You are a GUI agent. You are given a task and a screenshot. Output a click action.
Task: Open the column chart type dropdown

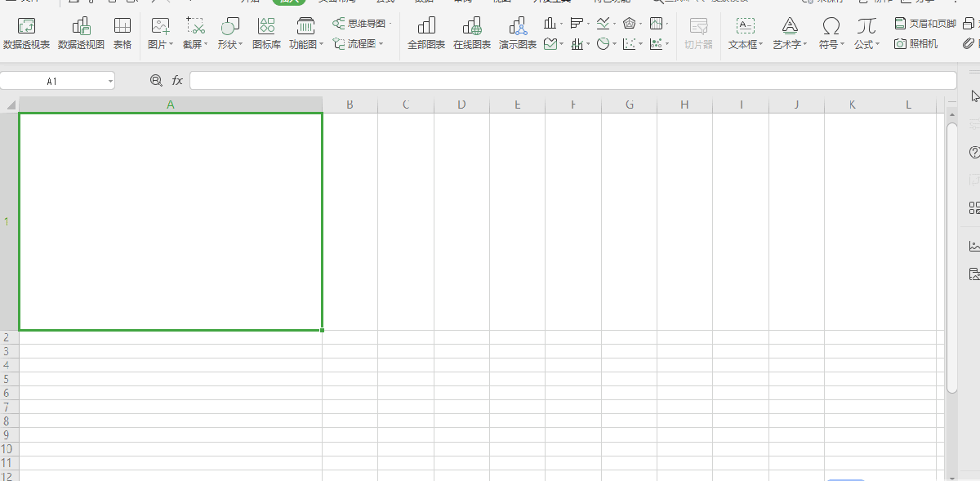554,24
